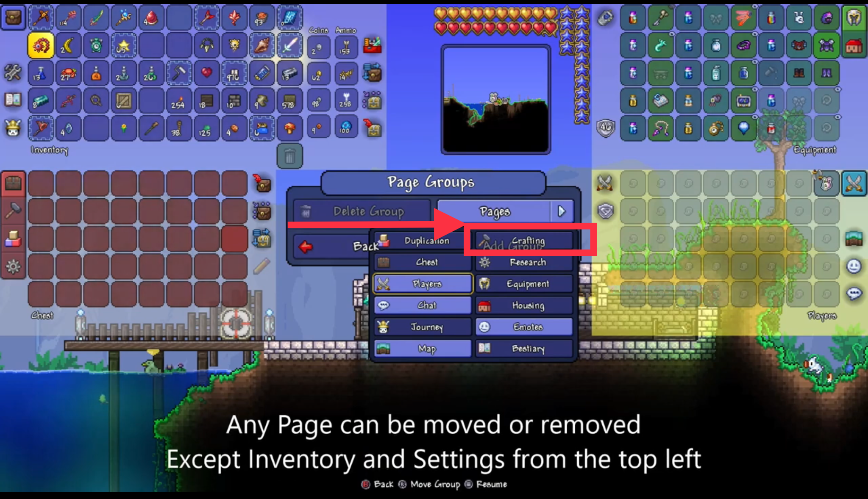Select the Map page icon
The height and width of the screenshot is (499, 868).
[384, 348]
